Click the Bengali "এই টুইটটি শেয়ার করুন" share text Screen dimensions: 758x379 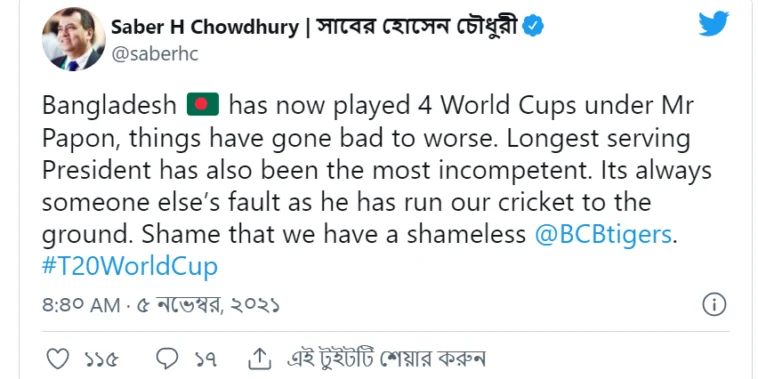(x=385, y=359)
